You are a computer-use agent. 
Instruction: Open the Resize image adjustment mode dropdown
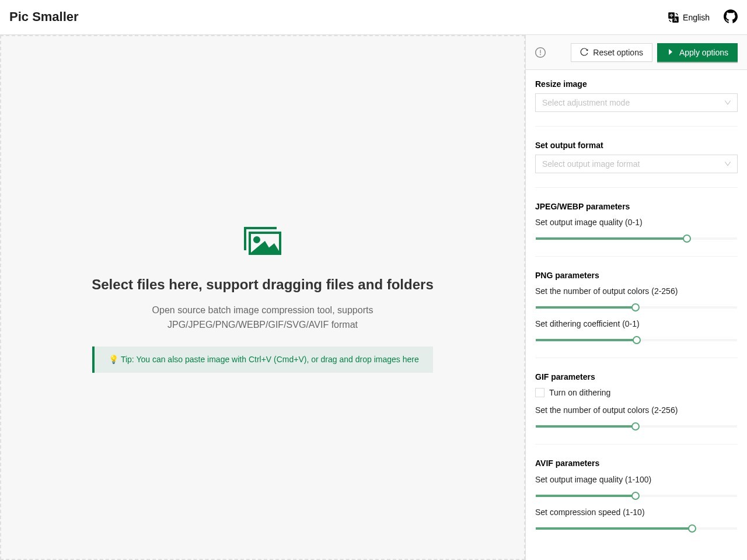pos(636,103)
